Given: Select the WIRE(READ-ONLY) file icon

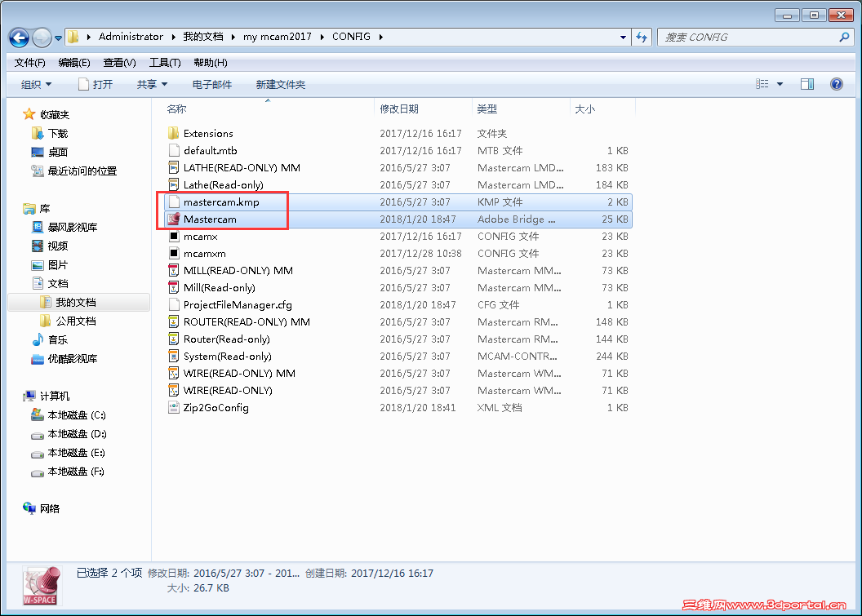Looking at the screenshot, I should point(174,390).
